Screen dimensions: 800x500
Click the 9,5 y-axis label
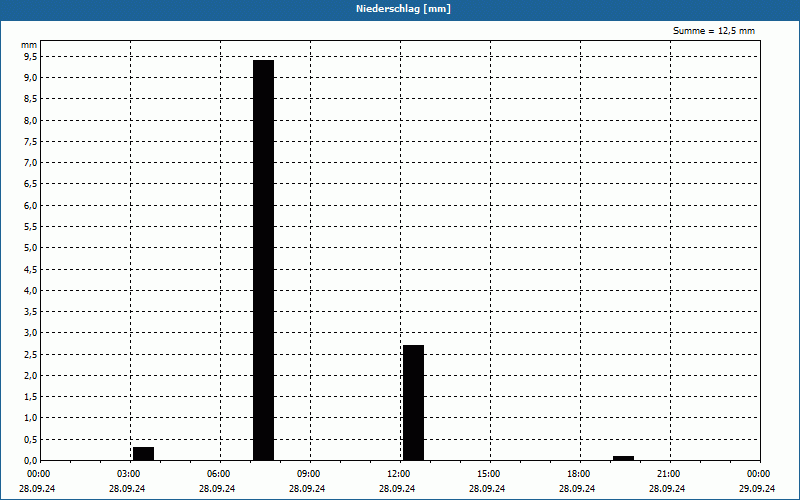(x=30, y=57)
